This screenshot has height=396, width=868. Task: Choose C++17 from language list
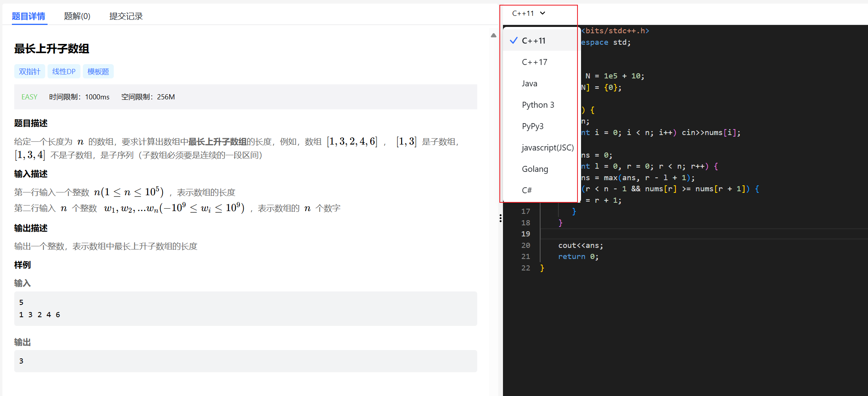point(534,62)
